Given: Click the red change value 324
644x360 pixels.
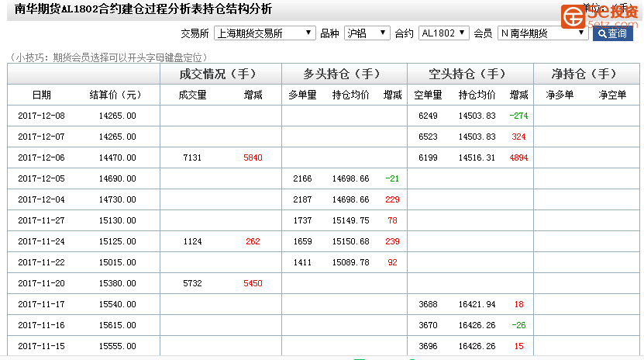Looking at the screenshot, I should [x=518, y=137].
